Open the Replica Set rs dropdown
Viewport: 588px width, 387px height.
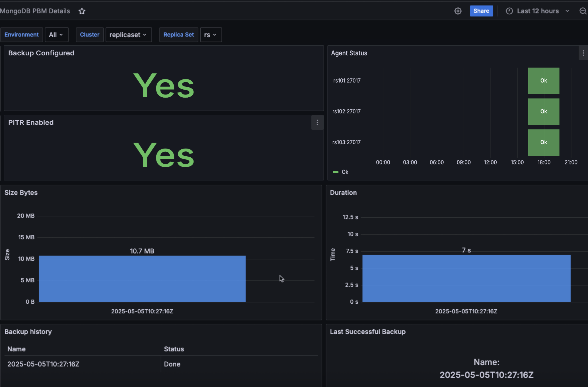click(211, 34)
